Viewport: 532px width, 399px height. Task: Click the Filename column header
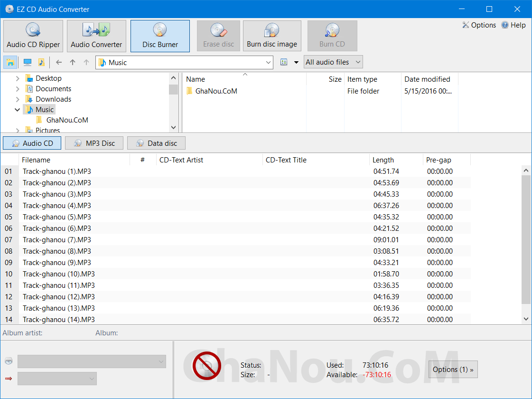[x=75, y=160]
